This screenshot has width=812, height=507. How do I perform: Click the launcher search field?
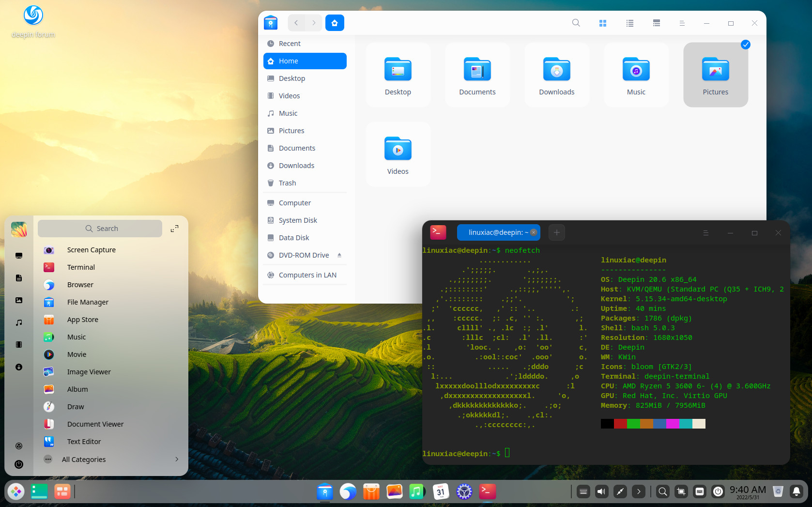100,229
